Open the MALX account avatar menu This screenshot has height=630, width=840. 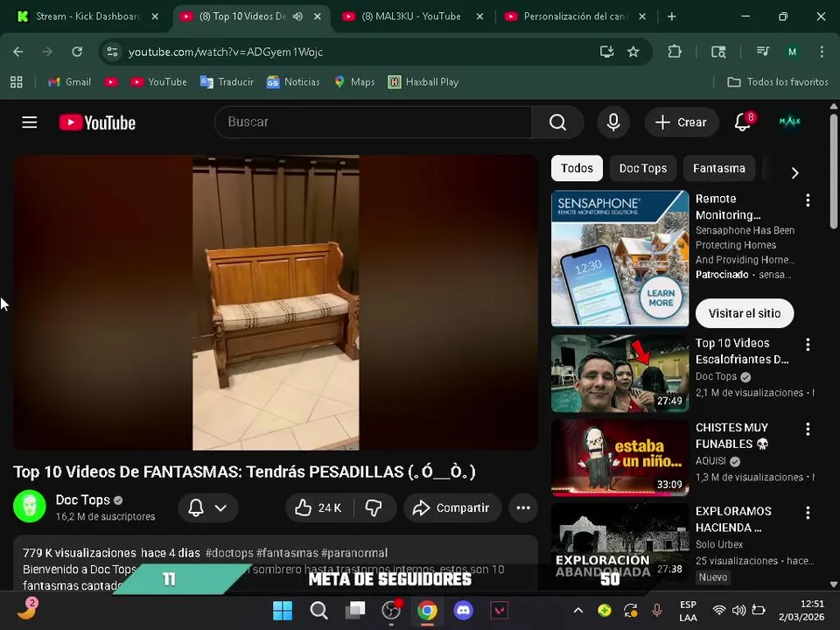(789, 122)
